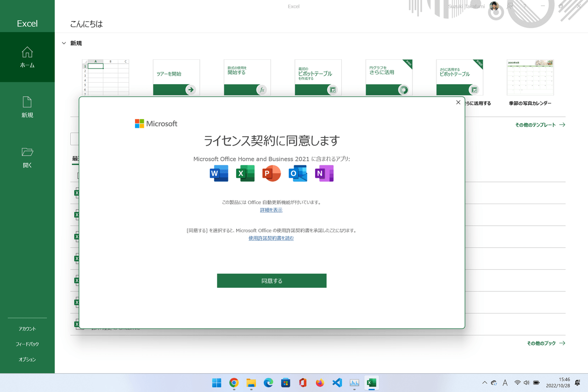Open オプション in the sidebar
The height and width of the screenshot is (392, 588).
click(x=27, y=359)
